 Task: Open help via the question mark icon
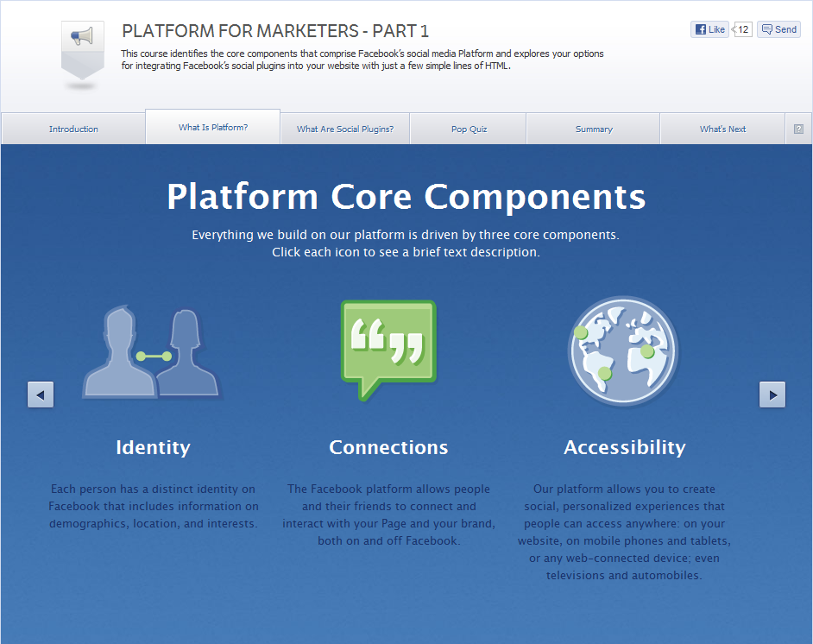coord(798,129)
